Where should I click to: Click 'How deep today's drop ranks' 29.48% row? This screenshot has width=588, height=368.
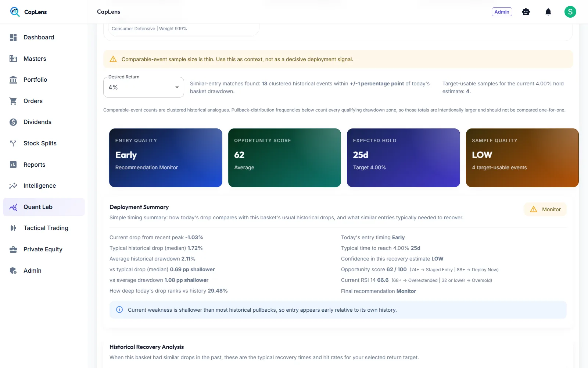point(169,291)
